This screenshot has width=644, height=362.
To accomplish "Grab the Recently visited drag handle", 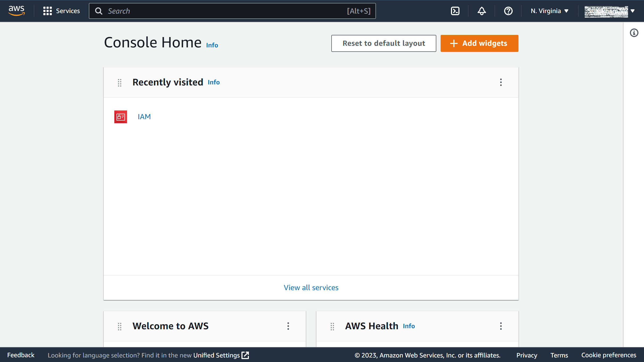I will pyautogui.click(x=120, y=83).
